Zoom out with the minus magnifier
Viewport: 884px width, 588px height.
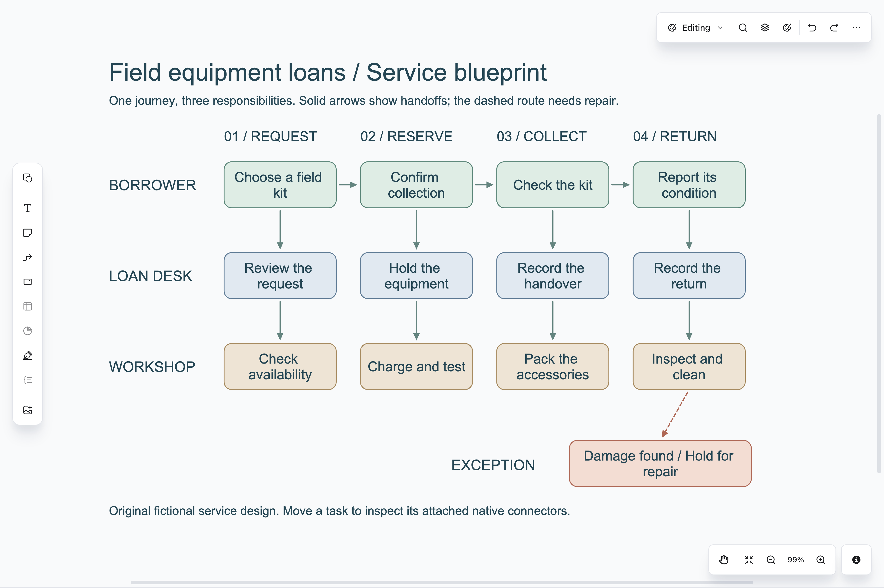tap(771, 560)
